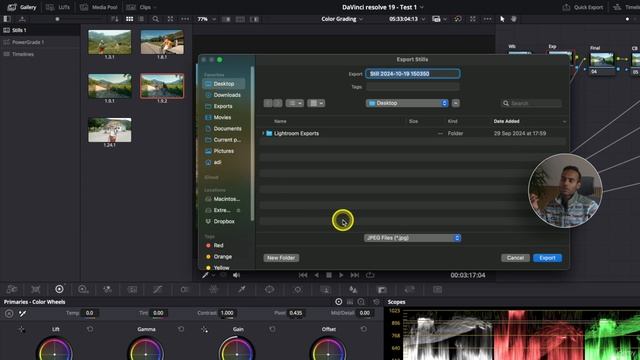Screen dimensions: 640x360
Task: Open the JPEG Files (*.jpg) format dropdown
Action: tap(413, 238)
